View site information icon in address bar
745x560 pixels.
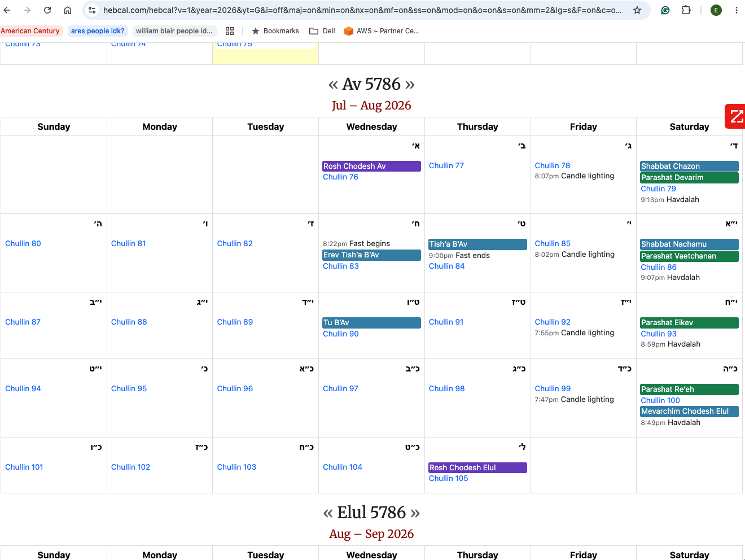coord(93,10)
